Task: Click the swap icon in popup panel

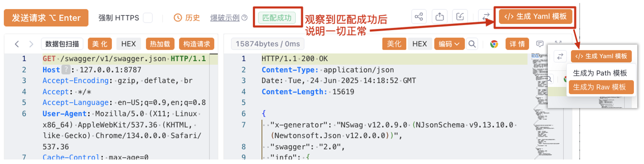Action: (560, 56)
